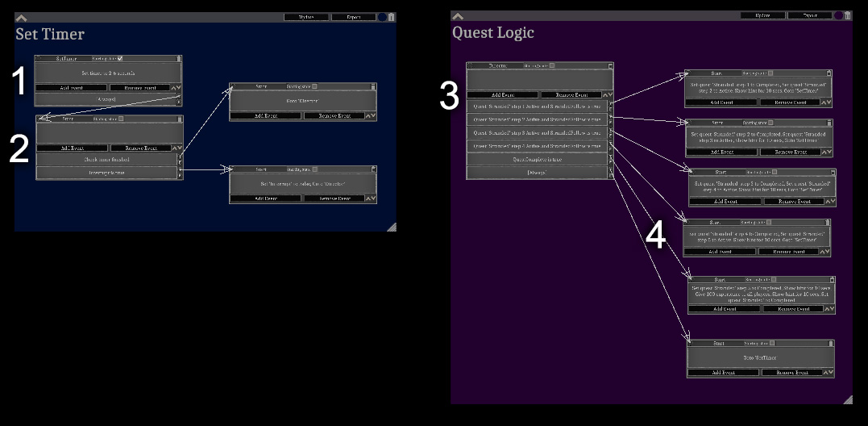Toggle Starting state on 'step 3 to Completed' node
This screenshot has height=426, width=868.
(x=775, y=173)
